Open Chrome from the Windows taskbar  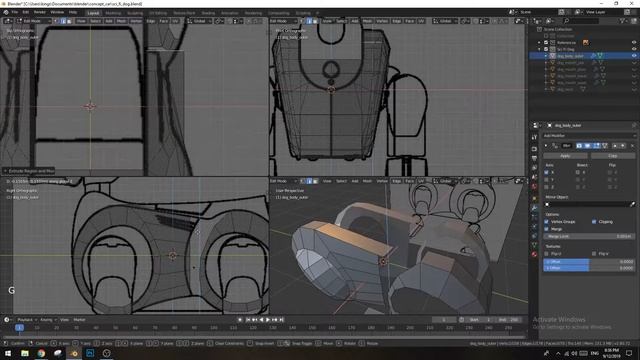[41, 353]
